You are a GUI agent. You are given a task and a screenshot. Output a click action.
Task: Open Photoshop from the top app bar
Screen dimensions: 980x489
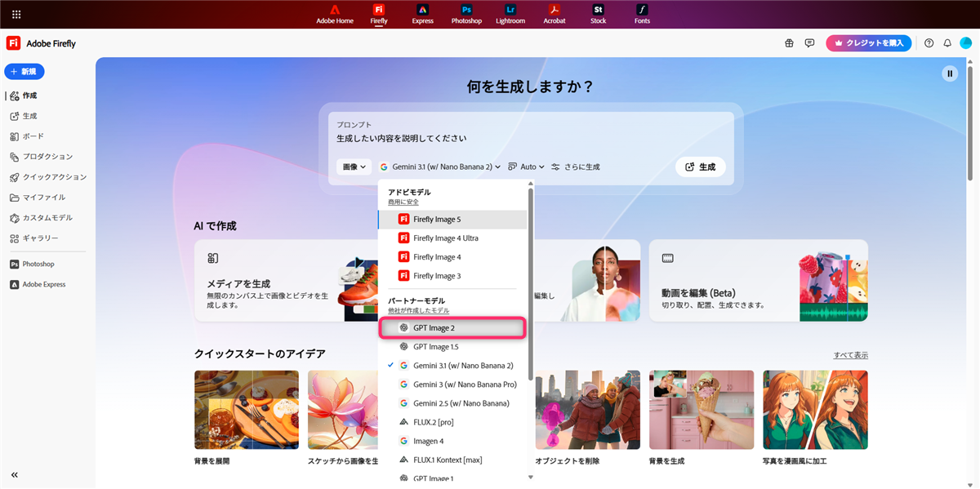pyautogui.click(x=466, y=13)
